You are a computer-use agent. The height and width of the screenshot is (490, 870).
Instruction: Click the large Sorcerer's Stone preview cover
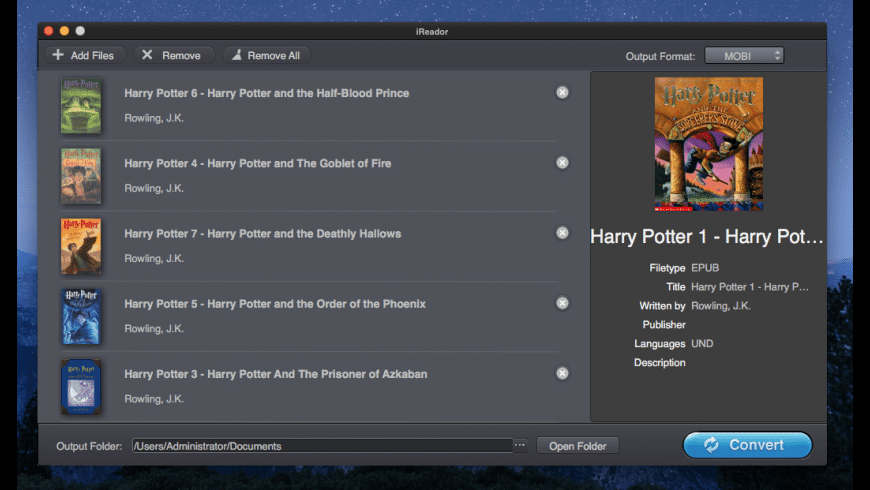(708, 144)
